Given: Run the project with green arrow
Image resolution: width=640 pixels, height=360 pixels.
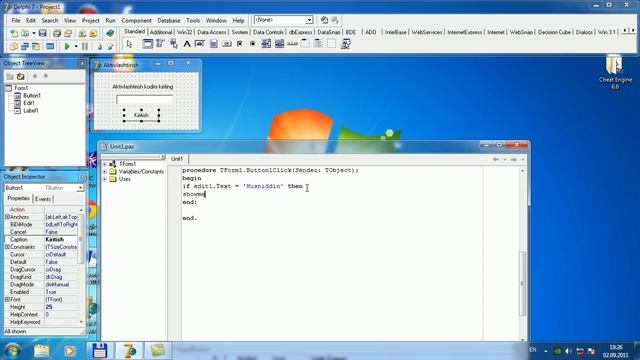Looking at the screenshot, I should pos(67,46).
